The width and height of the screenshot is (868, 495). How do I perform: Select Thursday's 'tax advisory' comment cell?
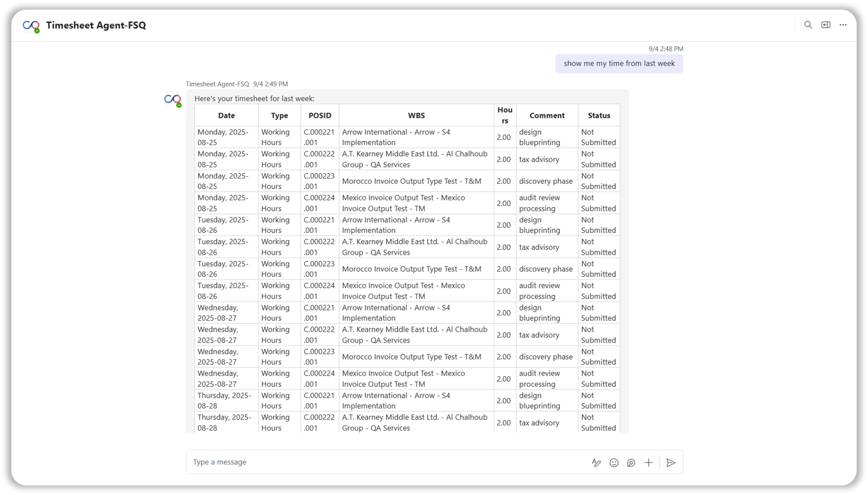click(547, 422)
